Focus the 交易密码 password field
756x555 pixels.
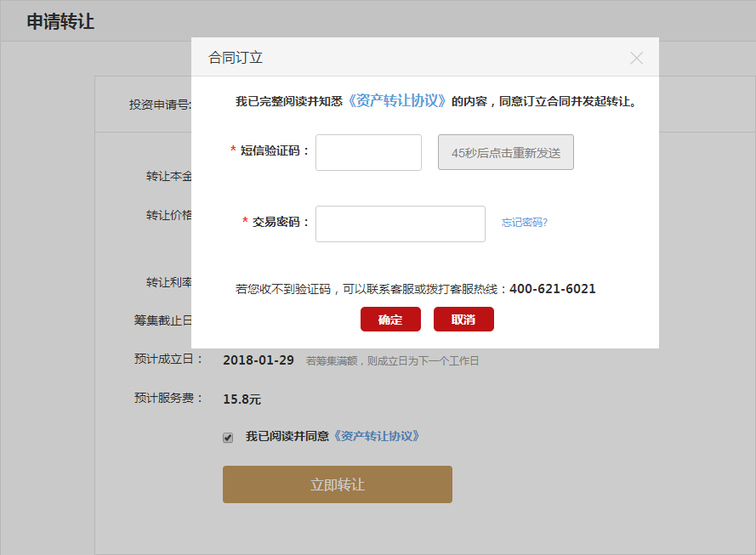[400, 224]
